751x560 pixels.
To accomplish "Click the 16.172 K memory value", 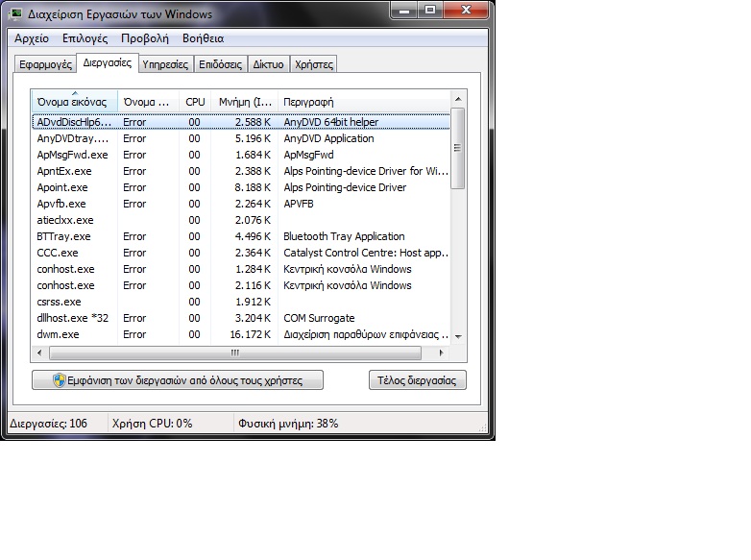I will [250, 334].
